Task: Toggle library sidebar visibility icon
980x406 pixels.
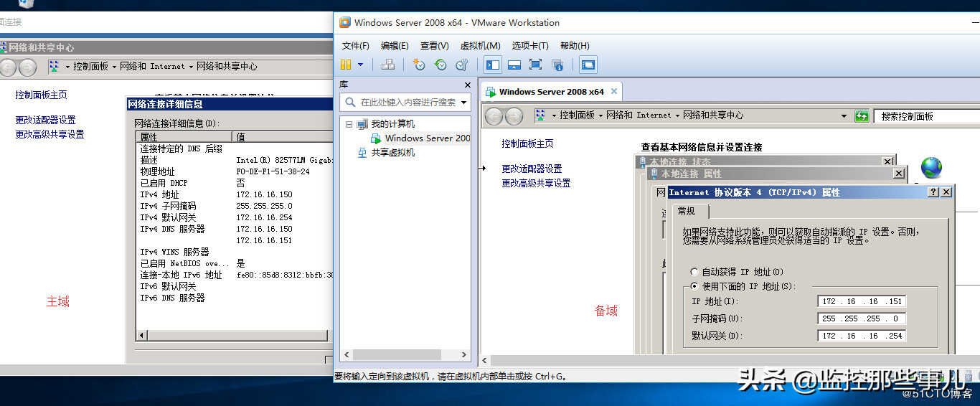Action: click(493, 65)
